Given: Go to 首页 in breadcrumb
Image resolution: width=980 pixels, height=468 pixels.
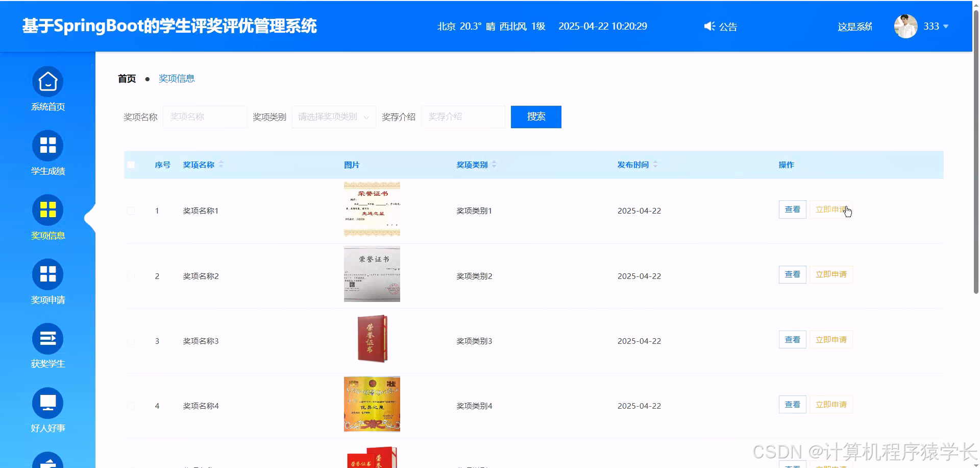Looking at the screenshot, I should tap(127, 79).
